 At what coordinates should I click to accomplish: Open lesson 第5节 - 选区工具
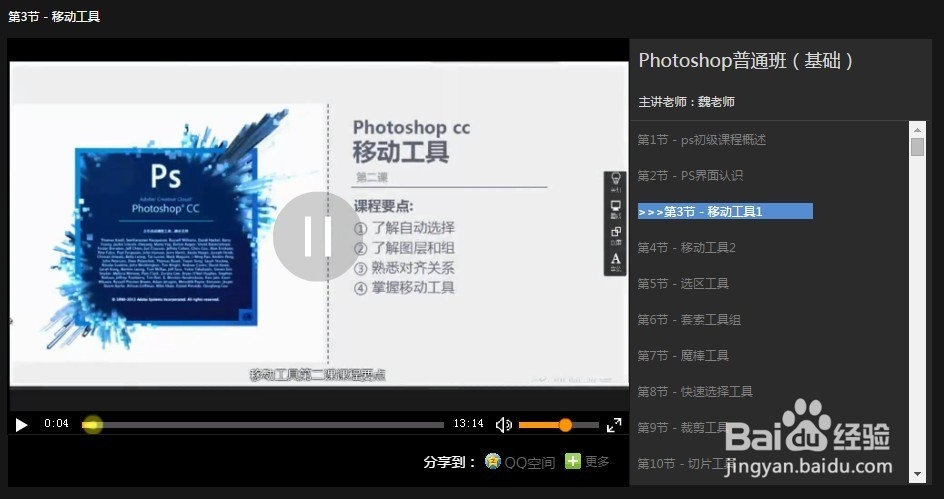[x=683, y=283]
